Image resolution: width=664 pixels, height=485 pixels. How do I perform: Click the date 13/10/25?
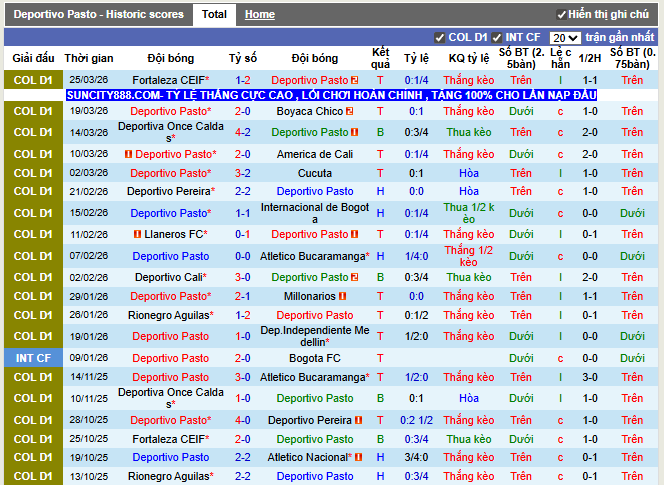(89, 476)
